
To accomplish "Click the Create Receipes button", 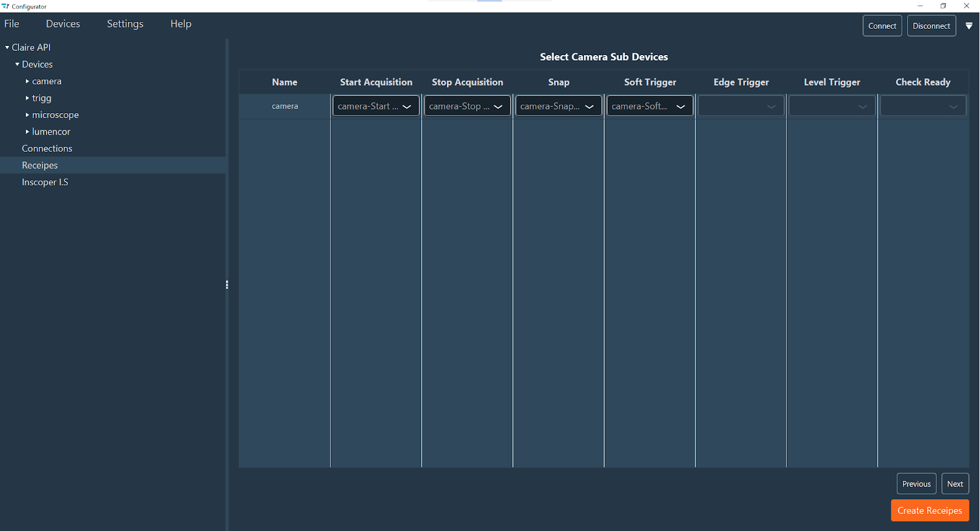I will click(x=929, y=511).
